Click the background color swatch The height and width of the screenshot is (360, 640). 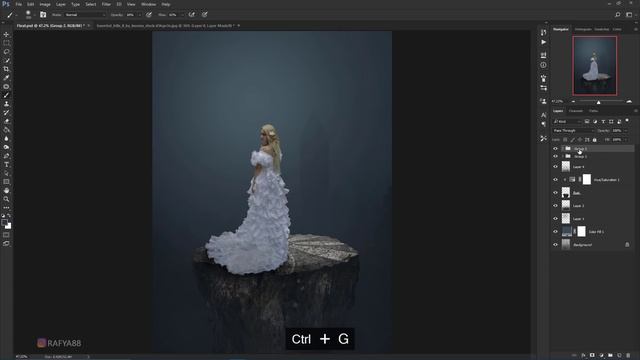pos(8,226)
